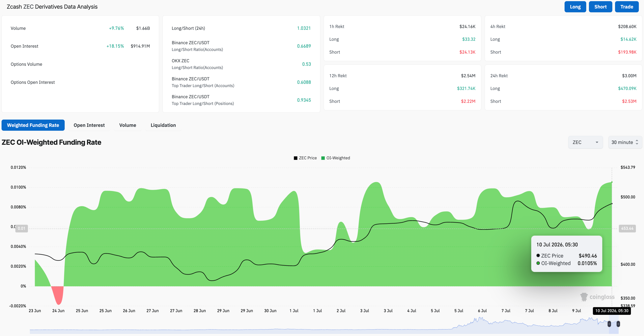Click the black ZEC Price tooltip dot
This screenshot has height=336, width=644.
pos(538,255)
